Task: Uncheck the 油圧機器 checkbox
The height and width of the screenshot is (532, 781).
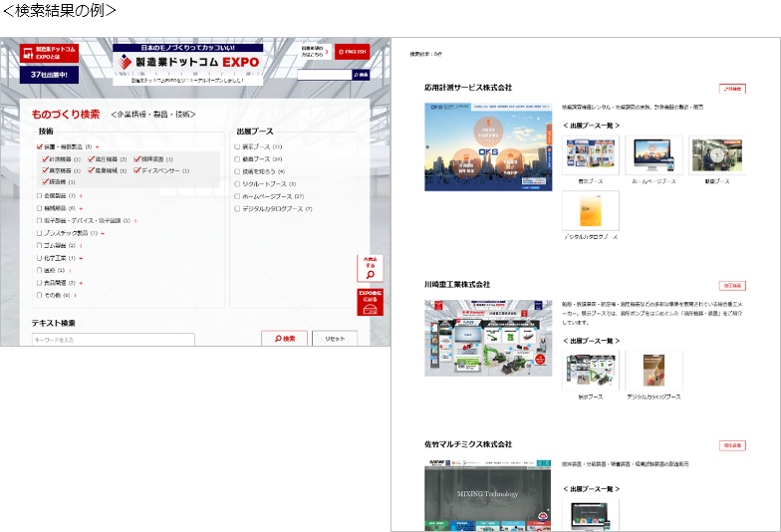Action: point(92,159)
